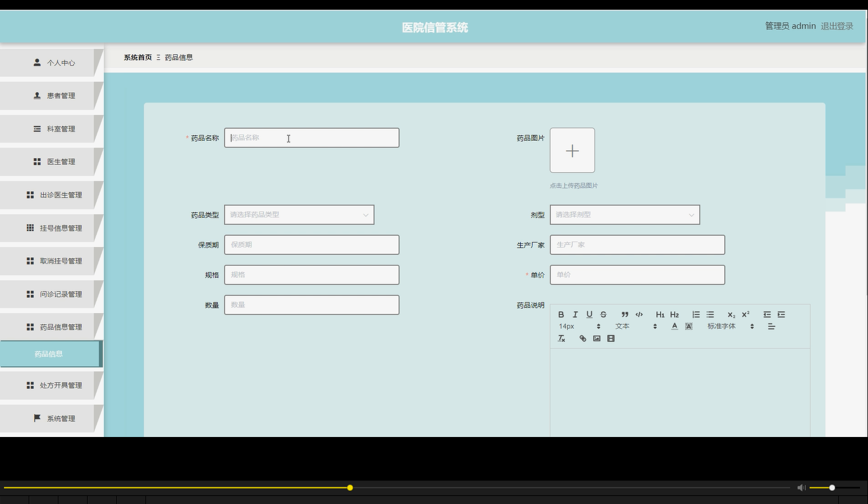Insert video via film icon
Screen dimensions: 868x504
tap(611, 338)
